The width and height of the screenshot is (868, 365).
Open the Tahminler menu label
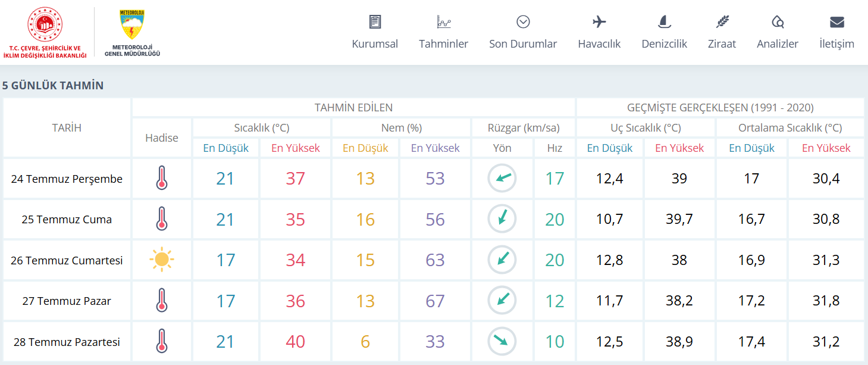point(443,44)
